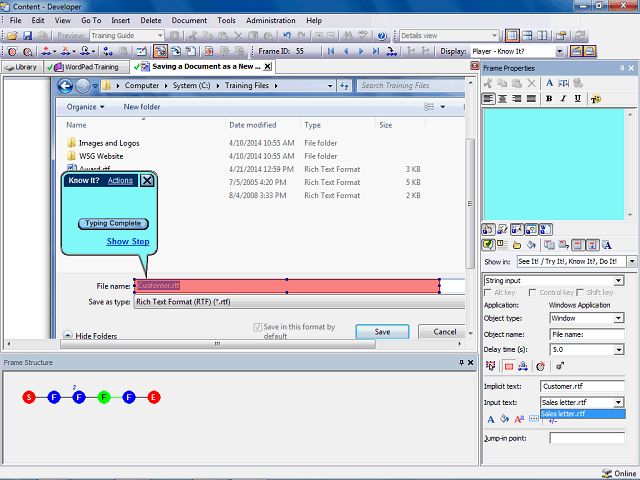Viewport: 640px width, 480px height.
Task: Select the red S start node
Action: 29,397
